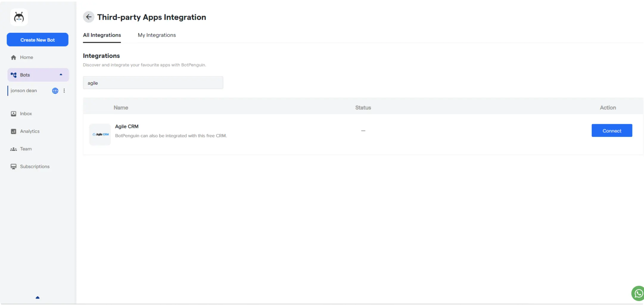Click the BotPenguin logo
Image resolution: width=644 pixels, height=306 pixels.
(19, 17)
